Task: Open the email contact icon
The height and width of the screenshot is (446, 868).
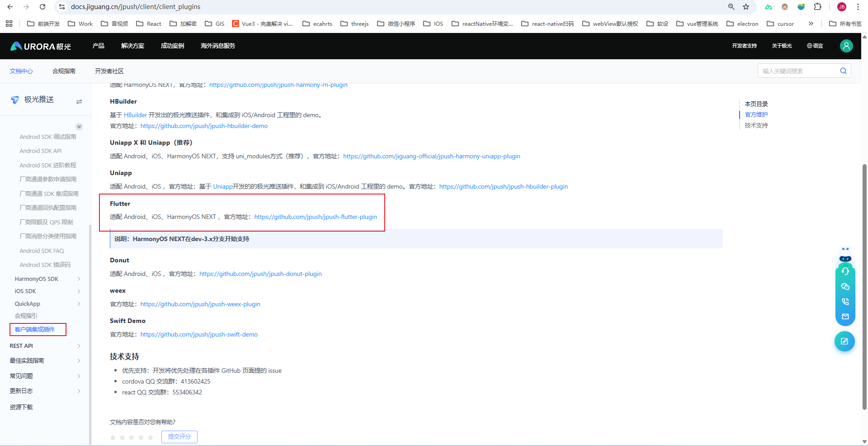Action: 845,317
